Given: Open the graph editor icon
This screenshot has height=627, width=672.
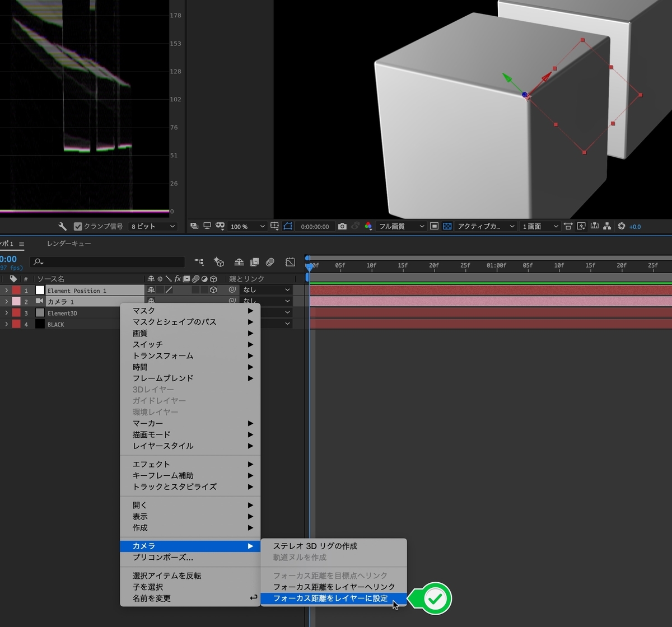Looking at the screenshot, I should point(290,261).
